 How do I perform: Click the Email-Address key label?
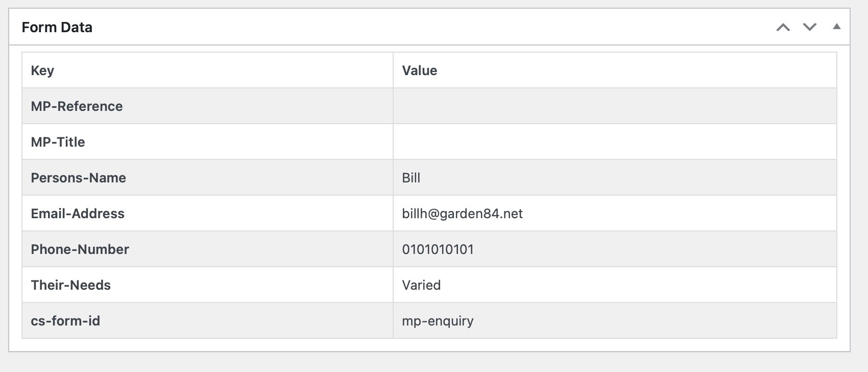(78, 214)
